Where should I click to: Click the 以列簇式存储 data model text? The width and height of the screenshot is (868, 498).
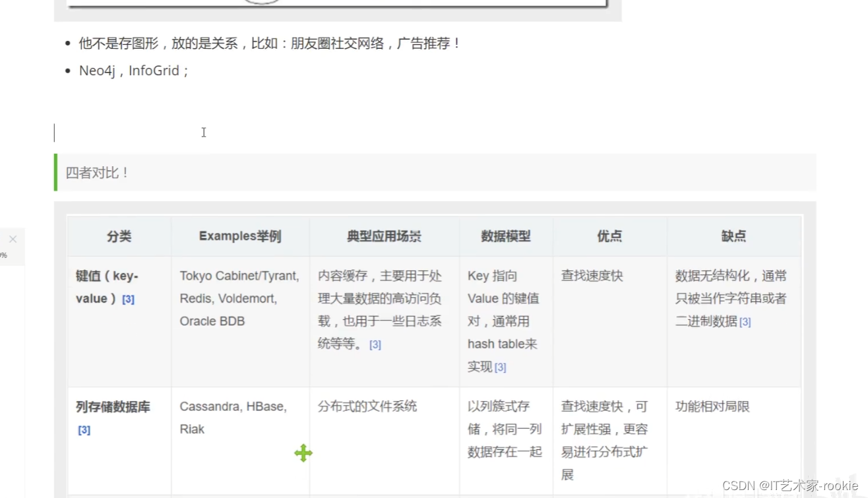point(505,429)
